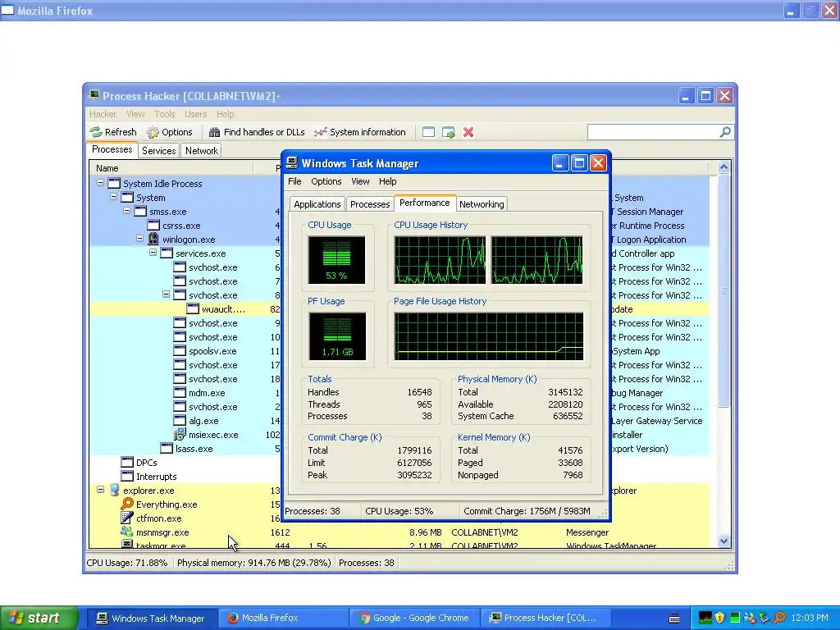Open Task Manager's View menu
Viewport: 840px width, 630px height.
pos(360,181)
